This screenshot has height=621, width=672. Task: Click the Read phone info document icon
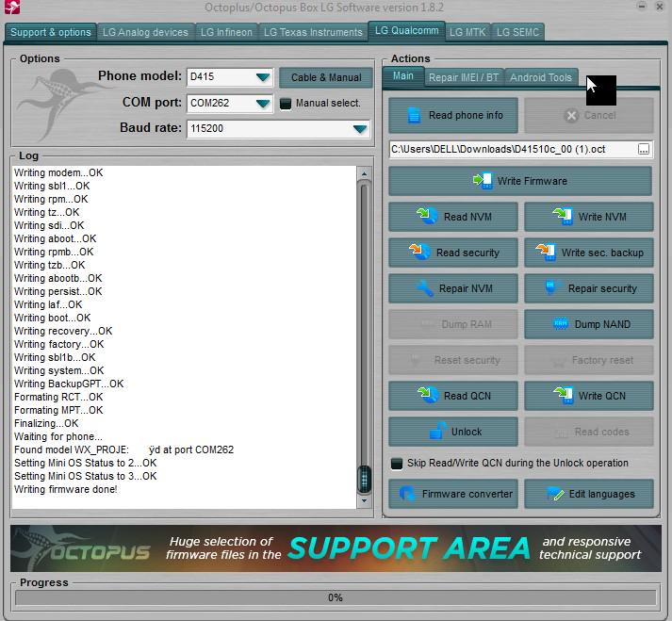414,115
